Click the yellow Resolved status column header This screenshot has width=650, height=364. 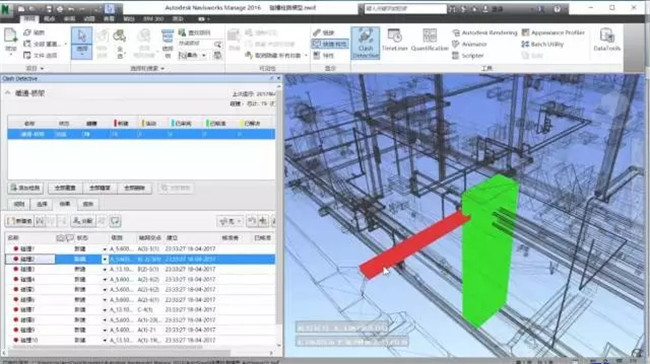tap(251, 124)
